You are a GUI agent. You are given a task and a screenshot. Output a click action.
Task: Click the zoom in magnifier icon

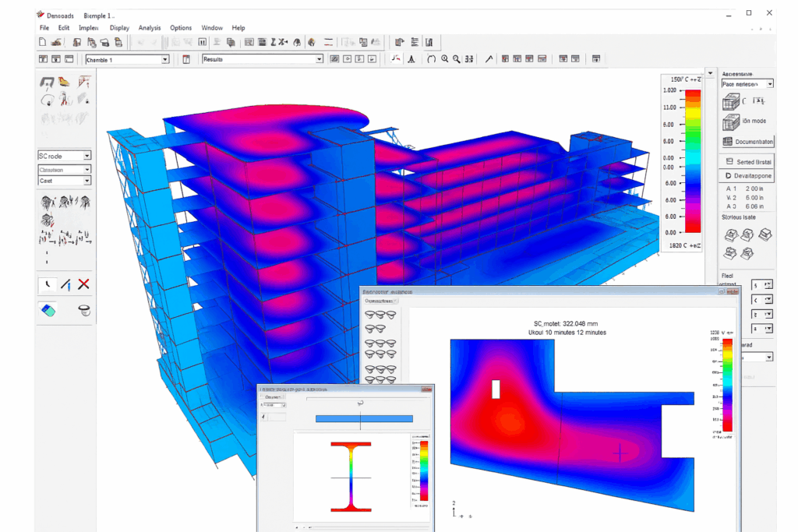coord(445,59)
